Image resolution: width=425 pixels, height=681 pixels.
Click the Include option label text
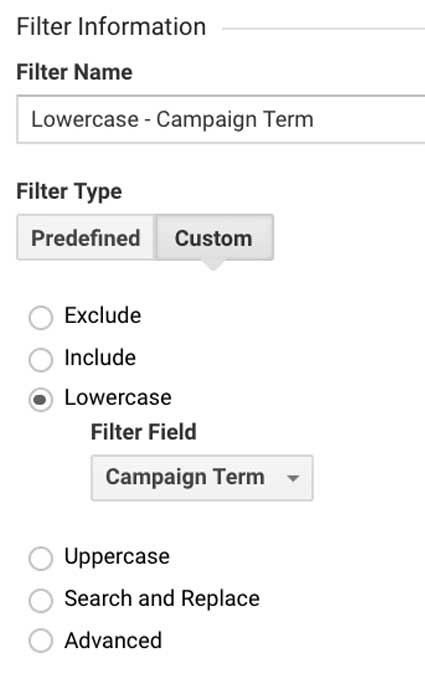click(x=100, y=357)
